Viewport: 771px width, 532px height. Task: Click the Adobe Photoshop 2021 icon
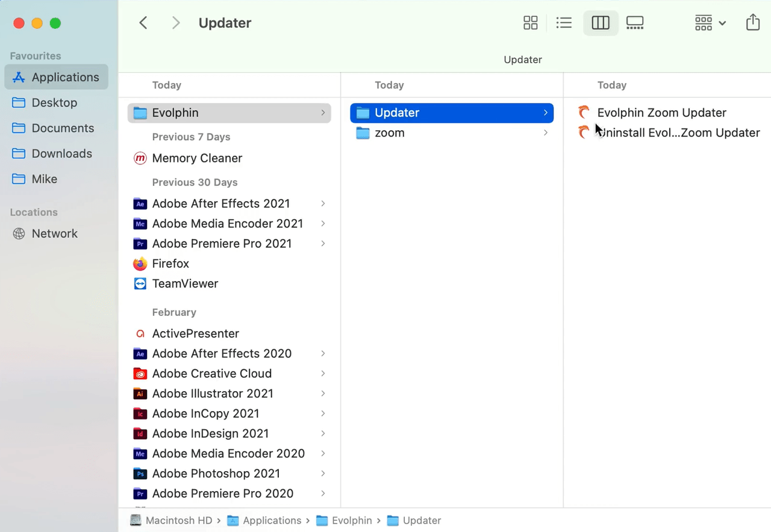[x=140, y=474]
